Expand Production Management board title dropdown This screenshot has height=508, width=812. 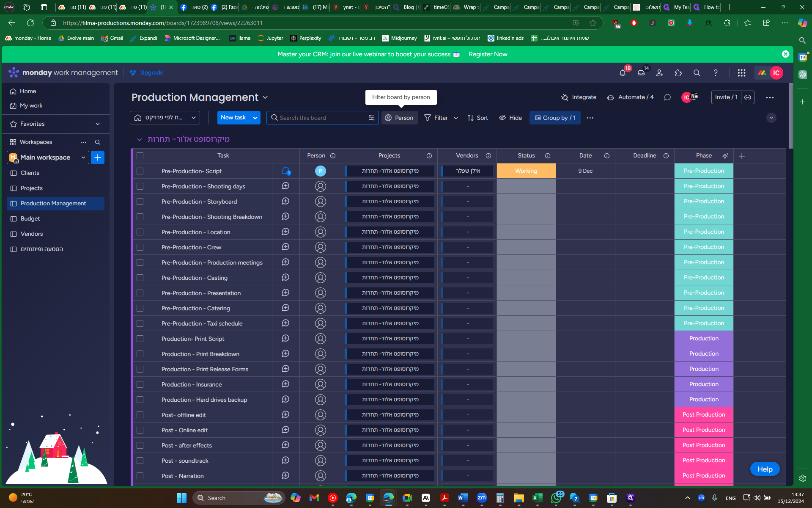265,97
